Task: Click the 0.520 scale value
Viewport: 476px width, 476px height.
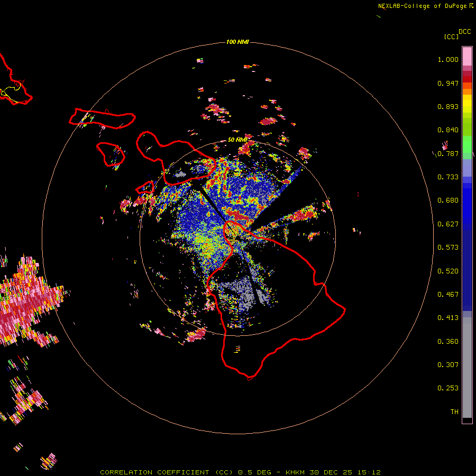Action: pyautogui.click(x=448, y=271)
